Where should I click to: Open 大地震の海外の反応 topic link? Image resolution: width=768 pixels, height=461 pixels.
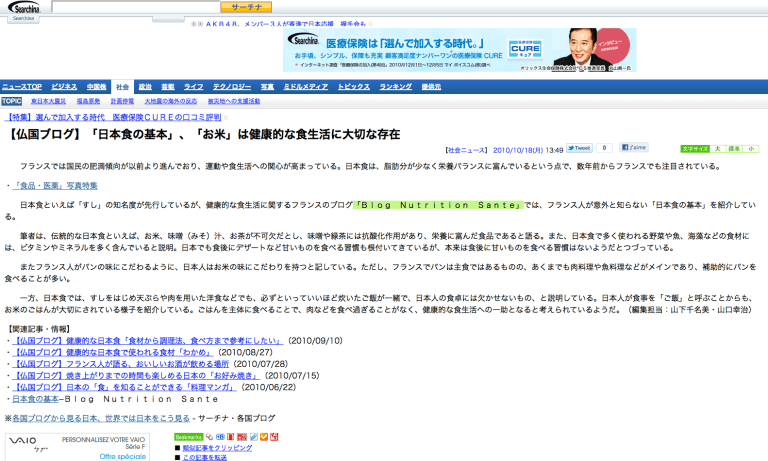click(x=171, y=101)
